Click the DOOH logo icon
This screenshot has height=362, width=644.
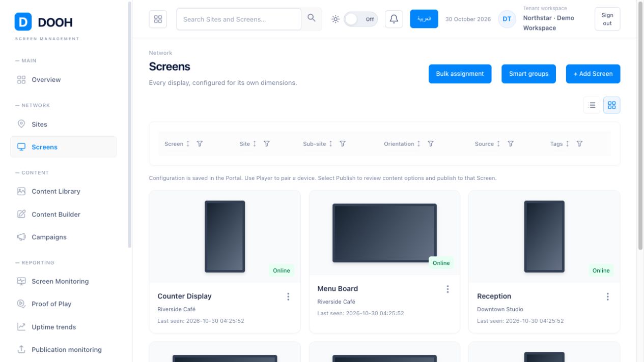click(x=23, y=22)
